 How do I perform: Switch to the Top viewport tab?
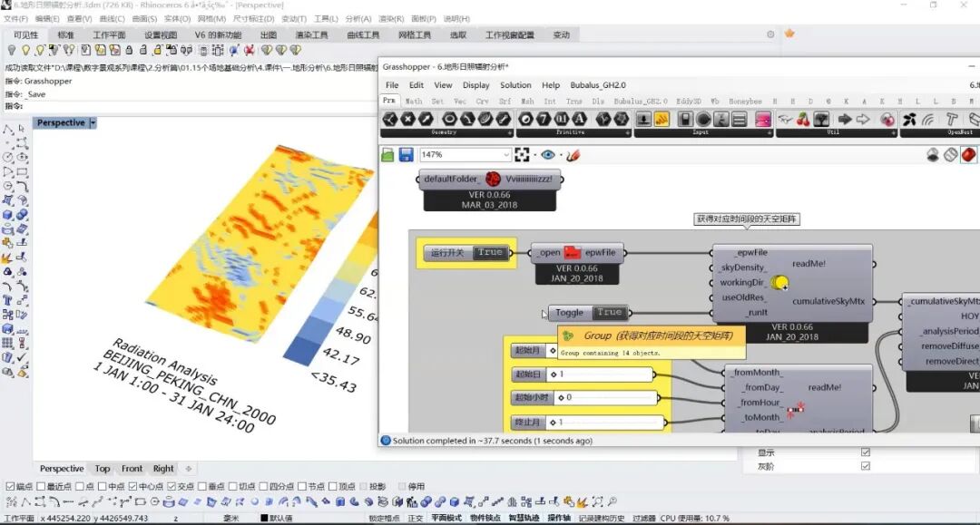(103, 469)
